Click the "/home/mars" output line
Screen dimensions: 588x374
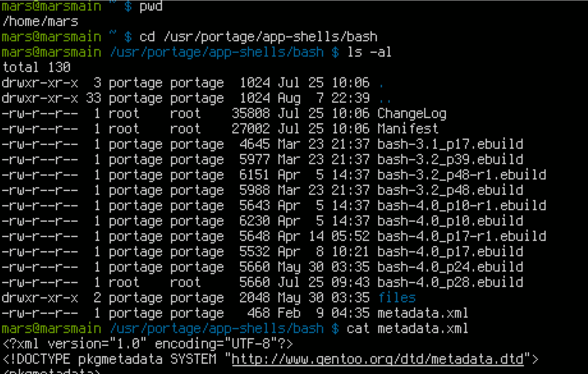click(x=40, y=22)
